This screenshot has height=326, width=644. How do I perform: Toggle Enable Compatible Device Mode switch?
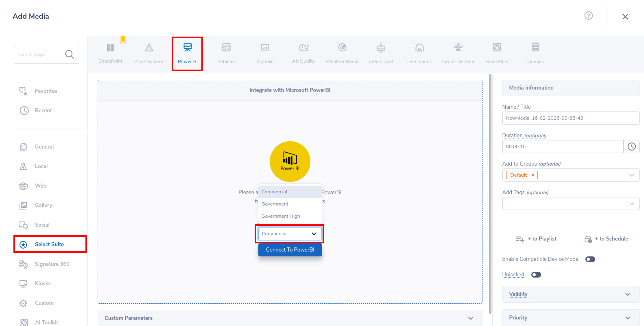click(x=590, y=259)
